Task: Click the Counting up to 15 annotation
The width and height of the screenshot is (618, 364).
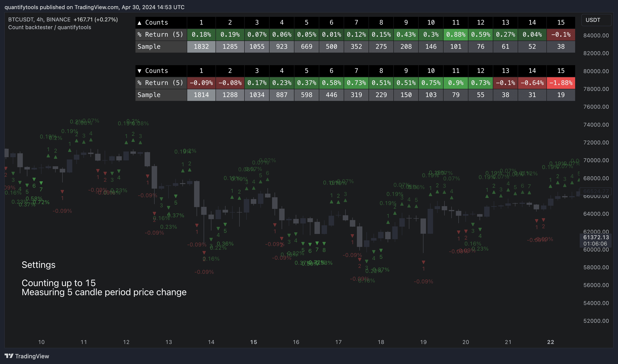Action: [59, 283]
